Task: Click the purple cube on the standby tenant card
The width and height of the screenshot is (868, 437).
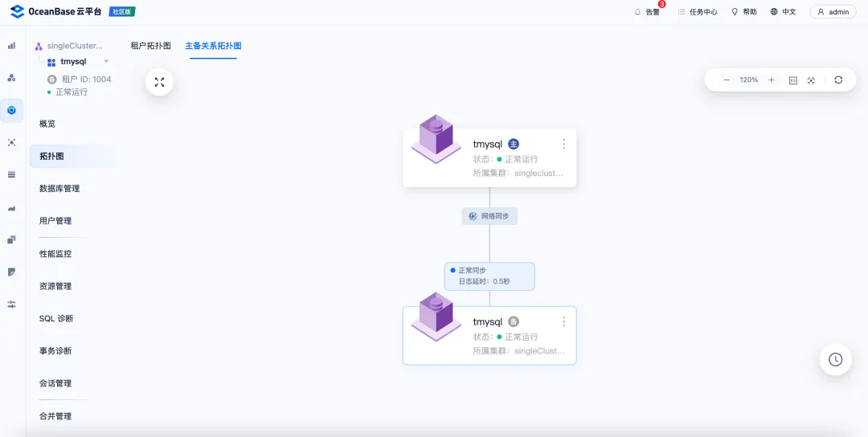Action: click(436, 316)
